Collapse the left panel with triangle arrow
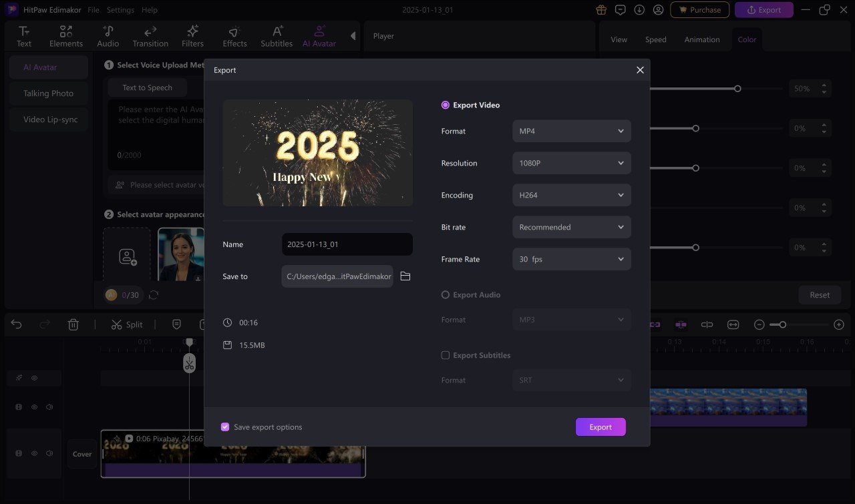This screenshot has width=855, height=504. click(x=353, y=36)
